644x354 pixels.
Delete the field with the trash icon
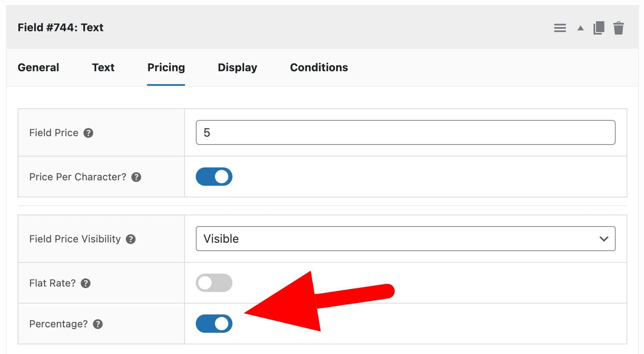pos(619,27)
